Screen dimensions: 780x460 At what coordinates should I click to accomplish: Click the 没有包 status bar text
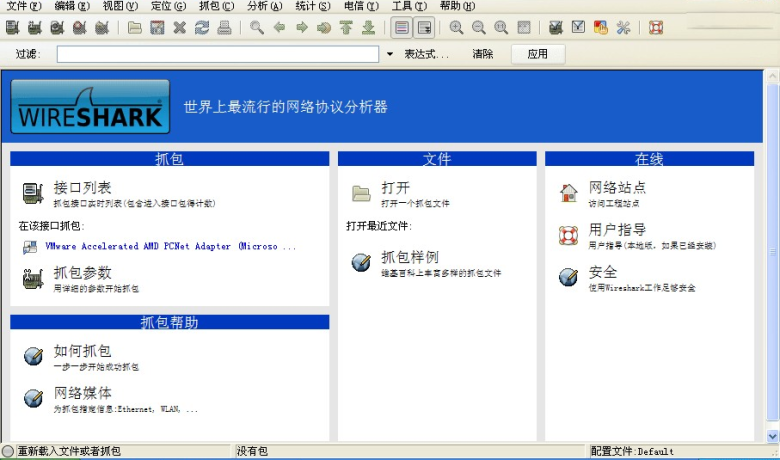click(x=252, y=451)
